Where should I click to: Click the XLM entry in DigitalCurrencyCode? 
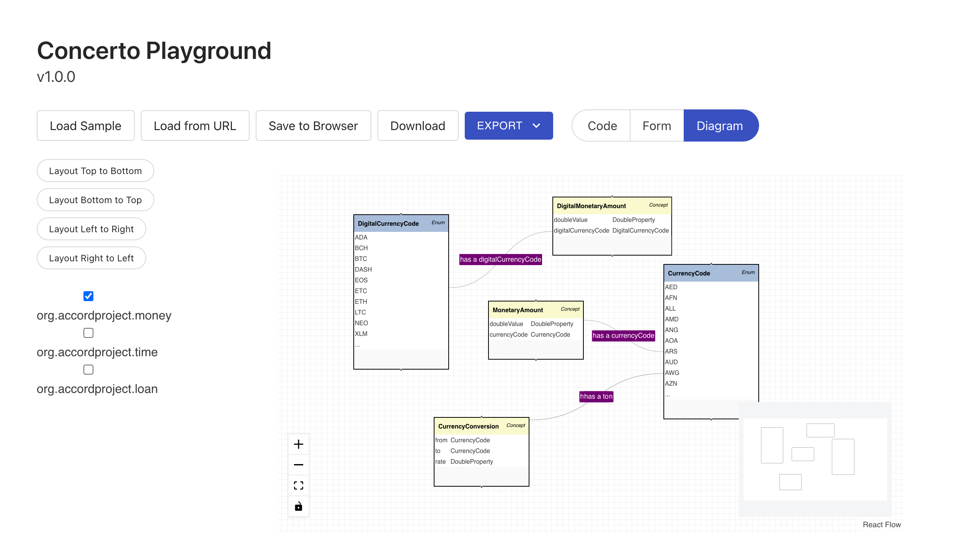pyautogui.click(x=361, y=334)
